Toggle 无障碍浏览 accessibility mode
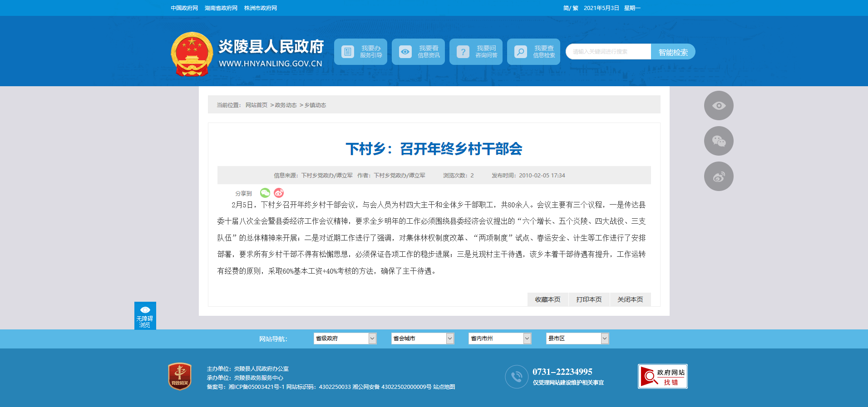This screenshot has width=868, height=407. (145, 316)
